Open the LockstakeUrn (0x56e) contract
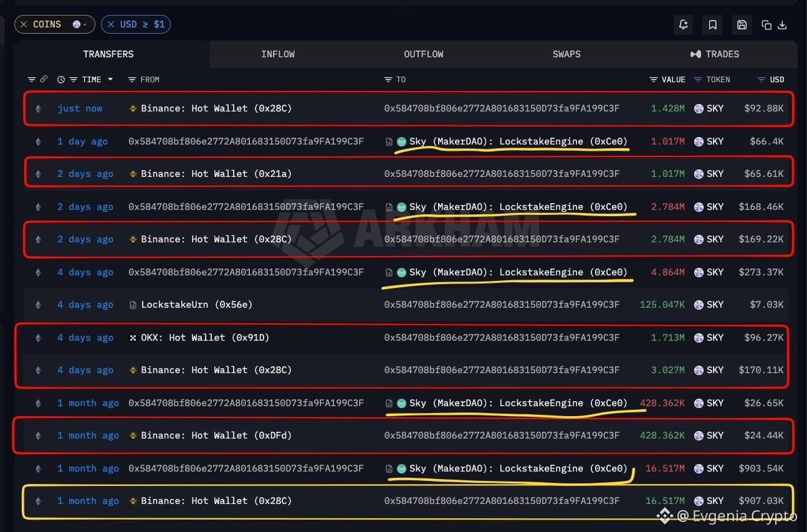807x532 pixels. [196, 305]
